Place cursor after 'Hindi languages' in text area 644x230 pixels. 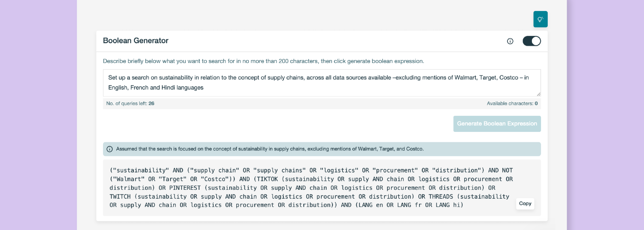204,87
